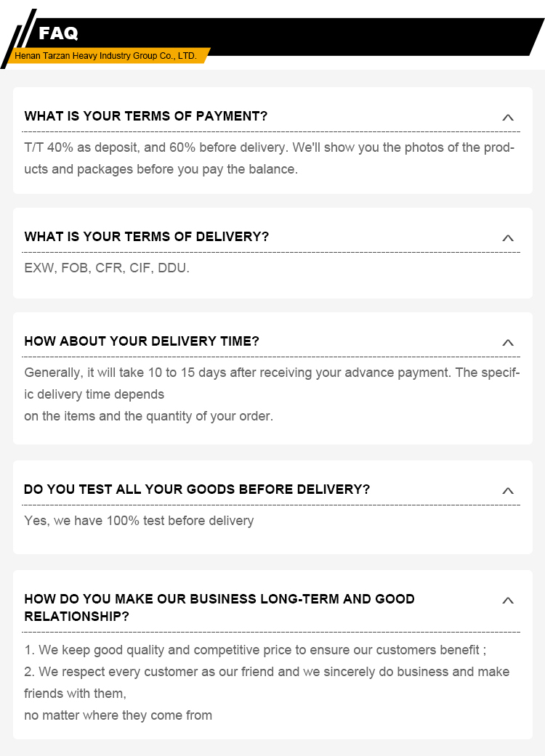545x756 pixels.
Task: Click the 100% test before delivery answer
Action: click(x=139, y=521)
